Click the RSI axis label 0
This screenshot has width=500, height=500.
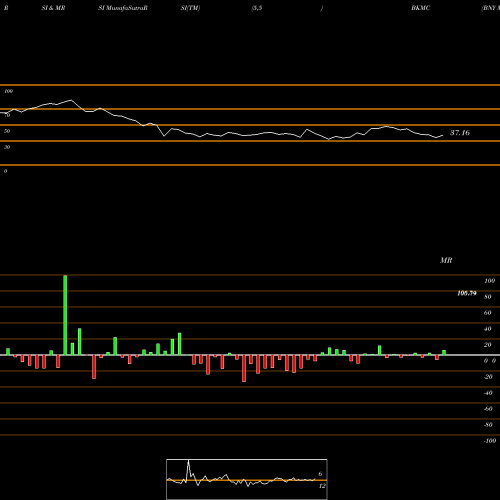[5, 171]
